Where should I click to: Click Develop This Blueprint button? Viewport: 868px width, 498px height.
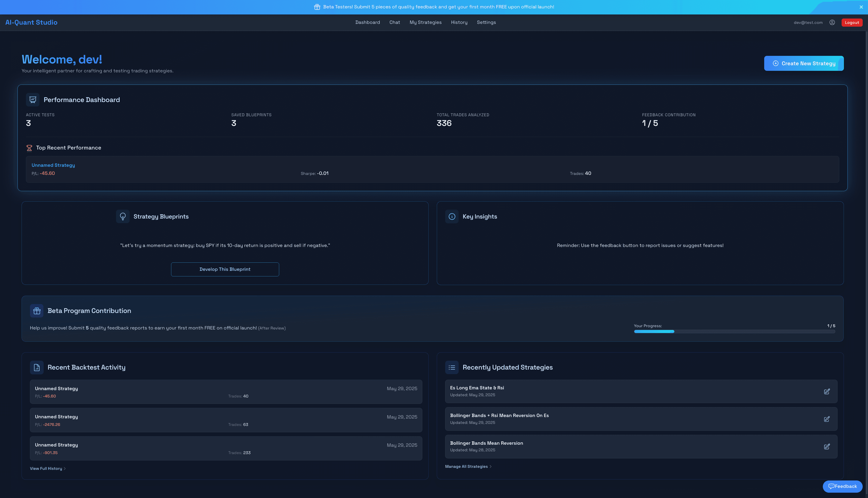pyautogui.click(x=225, y=270)
